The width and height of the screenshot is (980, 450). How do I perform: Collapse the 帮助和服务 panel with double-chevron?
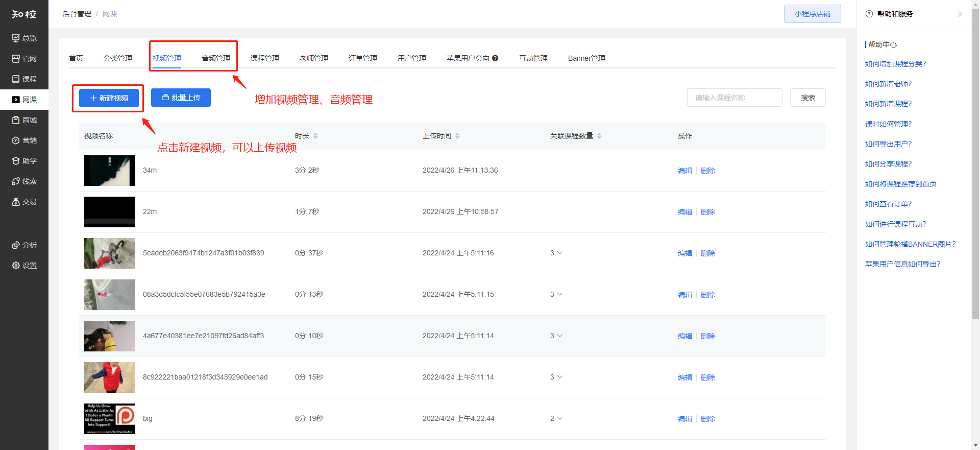click(x=960, y=14)
